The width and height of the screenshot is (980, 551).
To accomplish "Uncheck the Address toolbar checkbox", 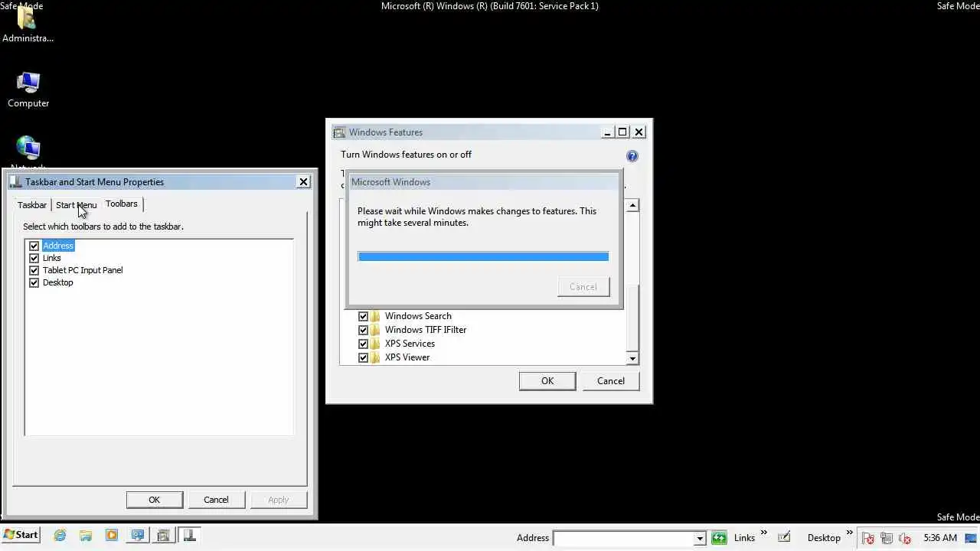I will (x=34, y=246).
